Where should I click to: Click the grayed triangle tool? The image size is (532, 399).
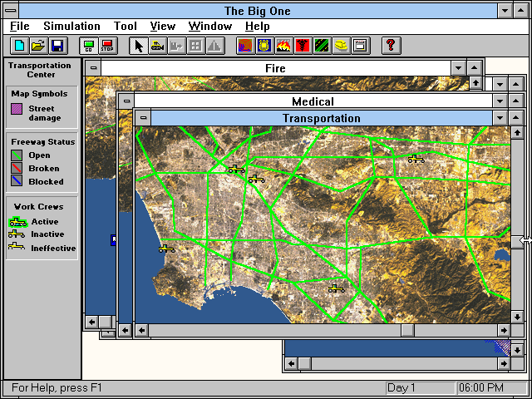pos(214,46)
